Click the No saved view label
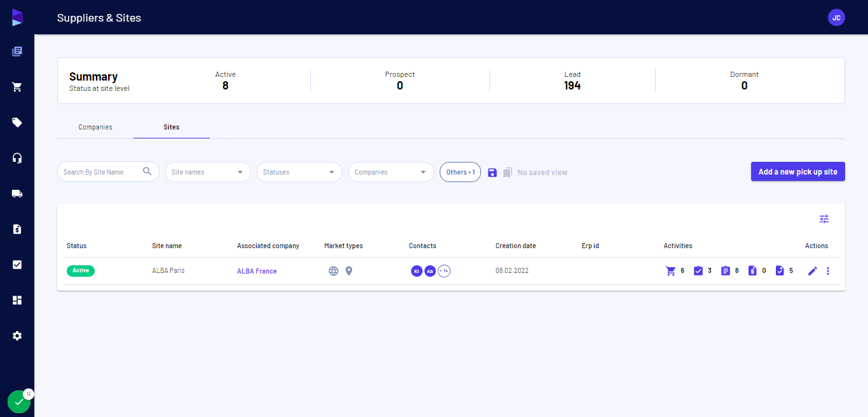Screen dimensions: 868x417 (542, 173)
